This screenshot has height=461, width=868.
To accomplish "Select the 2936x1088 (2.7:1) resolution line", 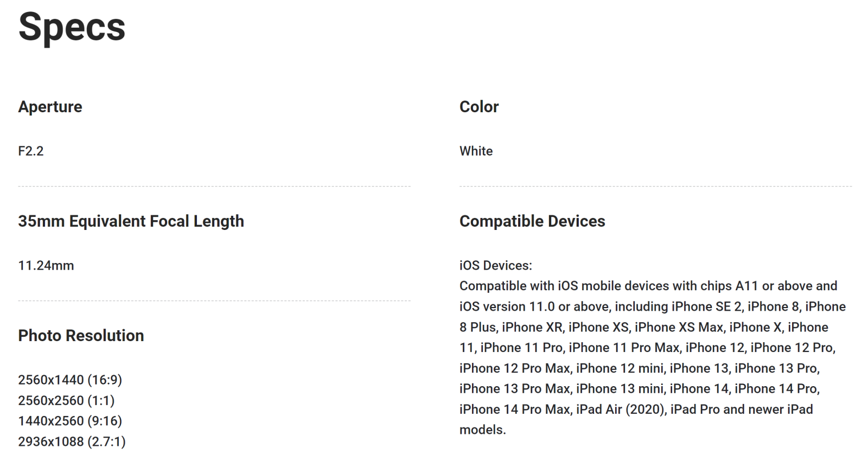I will point(72,442).
